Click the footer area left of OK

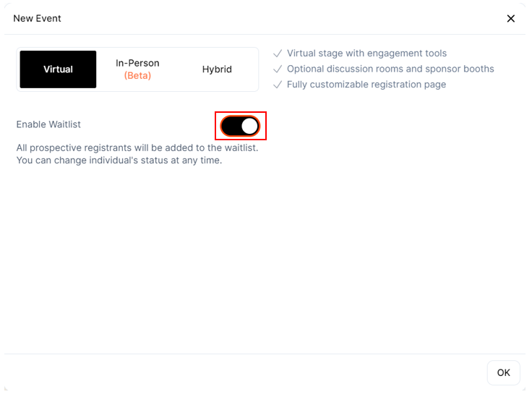pos(246,372)
